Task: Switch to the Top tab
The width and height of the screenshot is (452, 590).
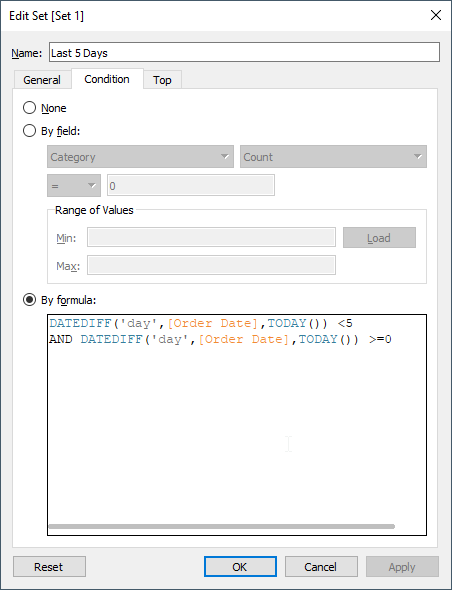Action: click(162, 80)
